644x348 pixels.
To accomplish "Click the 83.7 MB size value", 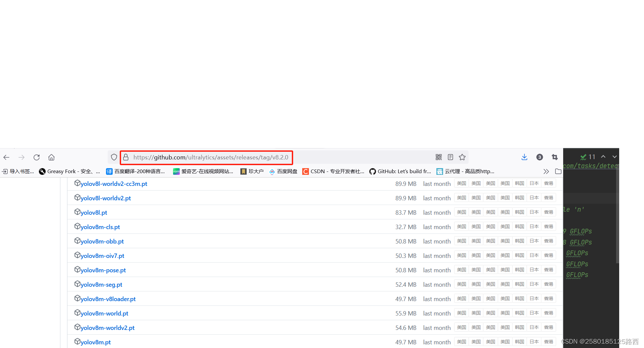I will click(406, 213).
